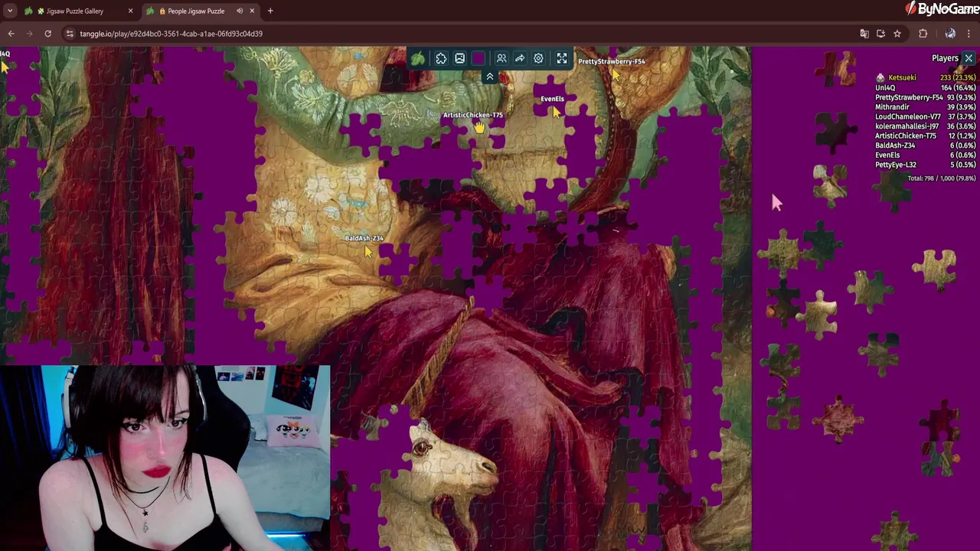This screenshot has height=551, width=980.
Task: Click the BaldAsh-Z34 cursor label
Action: (x=364, y=238)
